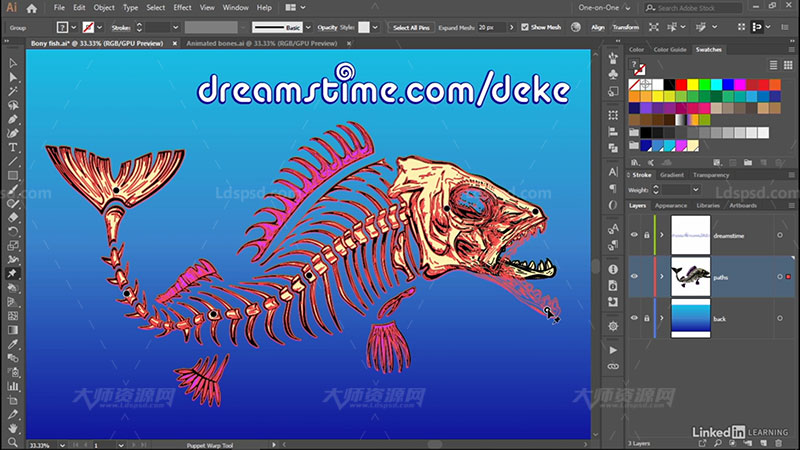
Task: Click the Opacity link
Action: pyautogui.click(x=327, y=28)
